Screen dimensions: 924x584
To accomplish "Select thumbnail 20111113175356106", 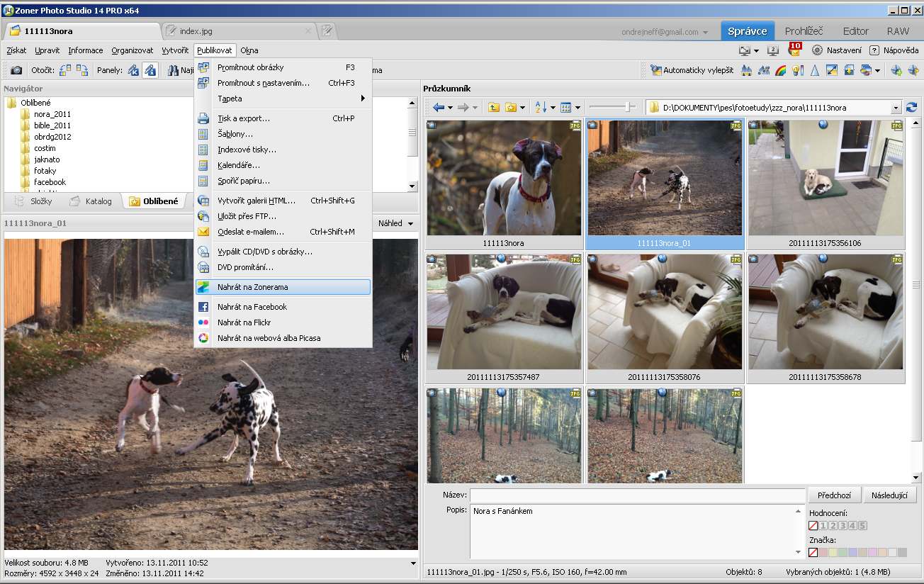I will (826, 184).
